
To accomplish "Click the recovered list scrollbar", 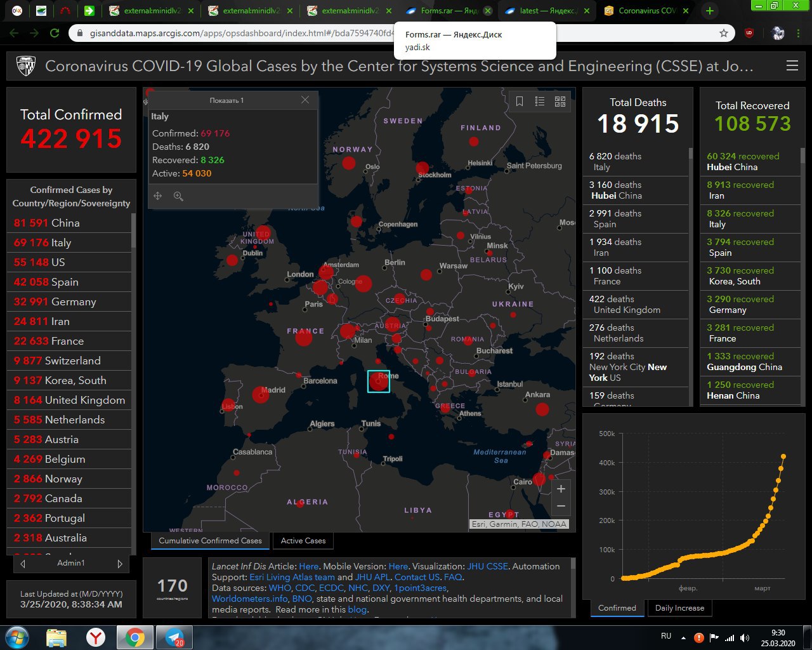I will (x=802, y=156).
